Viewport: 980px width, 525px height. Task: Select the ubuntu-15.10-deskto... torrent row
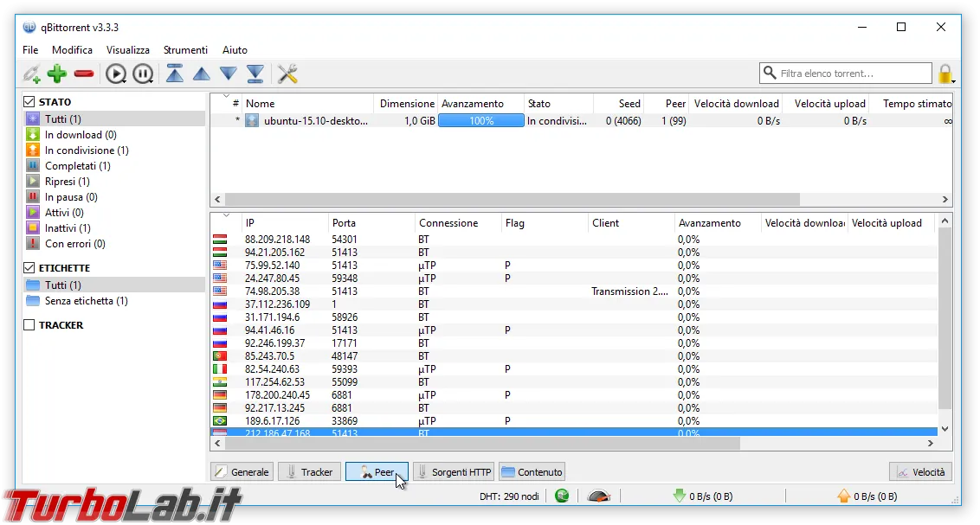(x=581, y=120)
